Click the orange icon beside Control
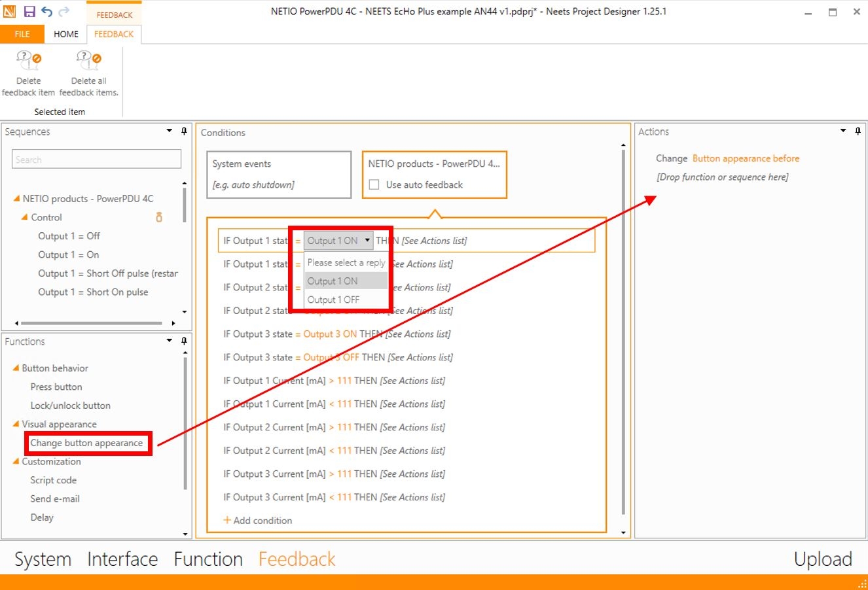868x590 pixels. [159, 217]
